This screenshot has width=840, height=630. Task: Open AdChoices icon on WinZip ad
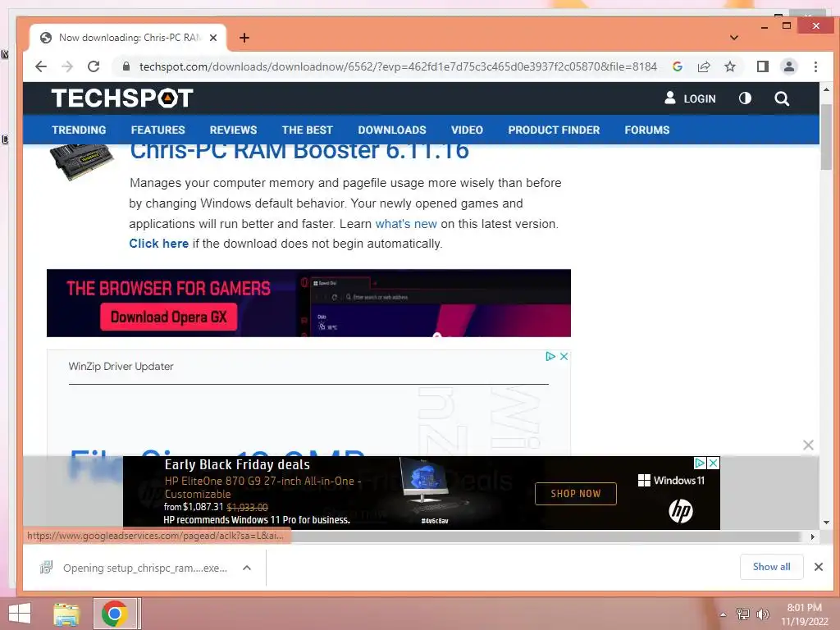tap(550, 356)
